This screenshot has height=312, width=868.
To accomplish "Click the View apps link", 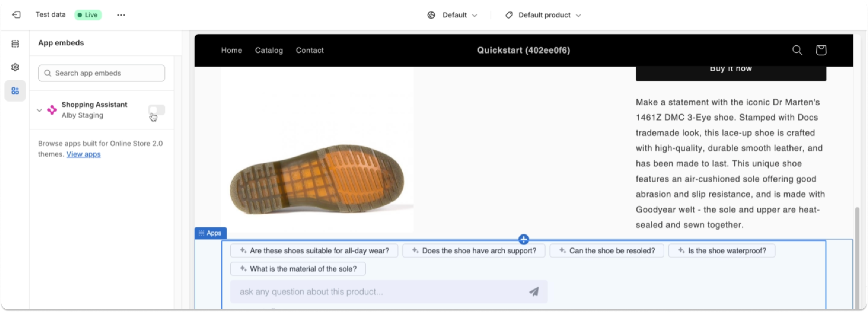I will [x=83, y=154].
